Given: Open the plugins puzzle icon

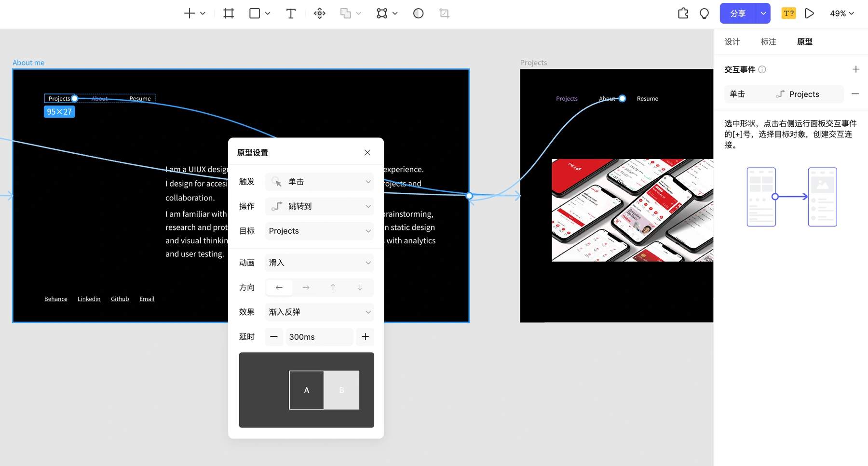Looking at the screenshot, I should (x=683, y=13).
